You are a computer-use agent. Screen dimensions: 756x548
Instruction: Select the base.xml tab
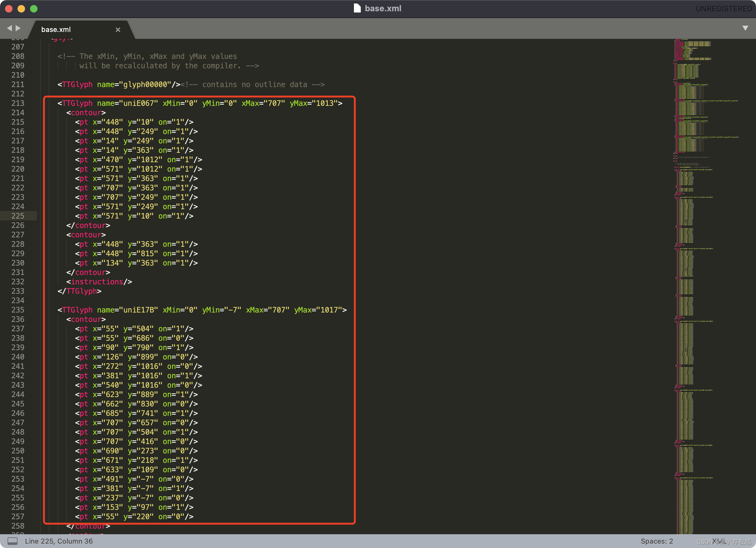(x=56, y=30)
